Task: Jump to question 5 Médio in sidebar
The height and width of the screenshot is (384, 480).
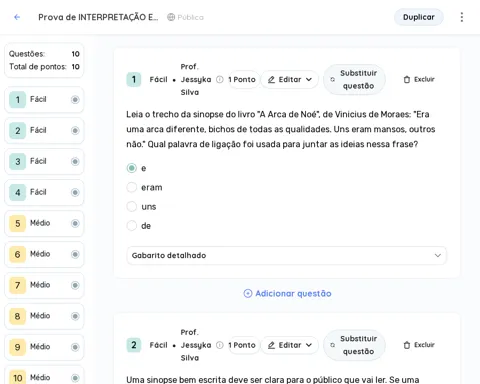Action: coord(44,223)
